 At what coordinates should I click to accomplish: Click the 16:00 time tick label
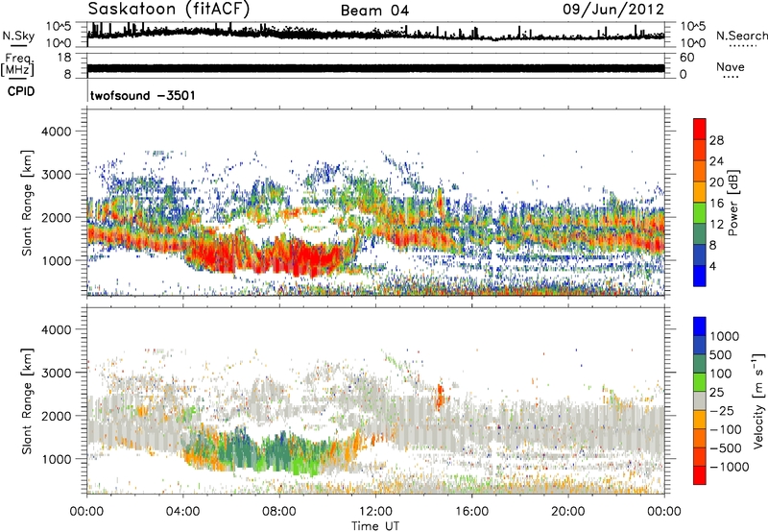(471, 512)
